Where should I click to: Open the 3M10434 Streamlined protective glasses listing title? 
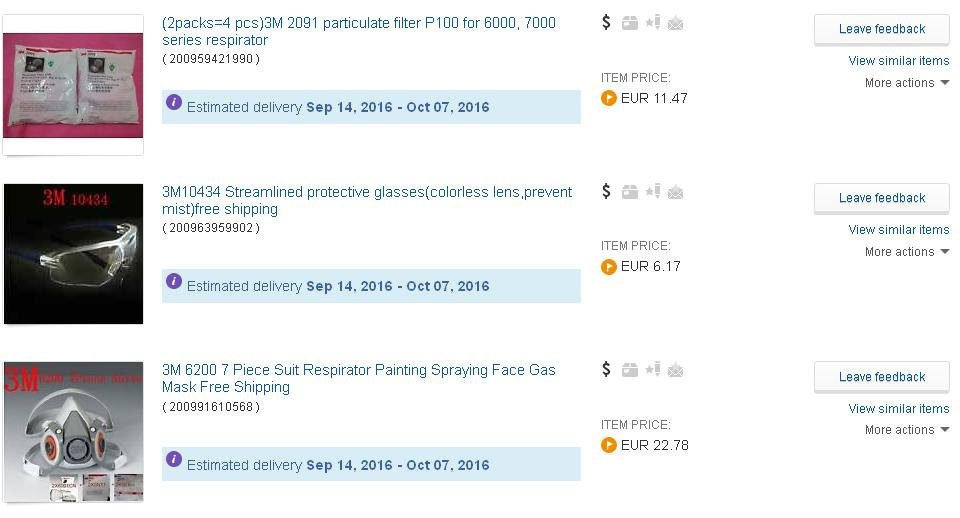click(367, 200)
